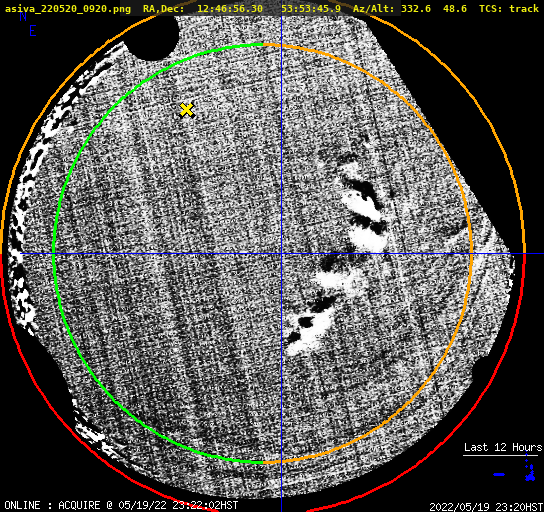The width and height of the screenshot is (544, 512).
Task: Select the asiva_220520_0920.png filename text
Action: click(x=68, y=9)
